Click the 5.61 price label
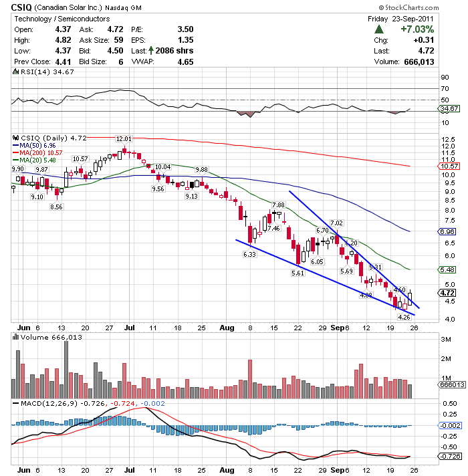Screen dimensions: 468x476 click(298, 273)
